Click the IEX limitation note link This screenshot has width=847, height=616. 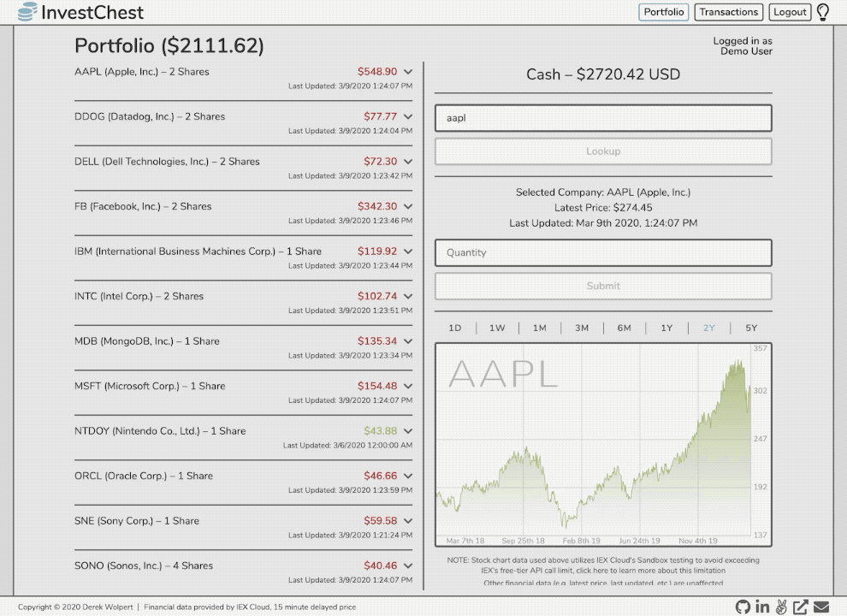point(650,570)
